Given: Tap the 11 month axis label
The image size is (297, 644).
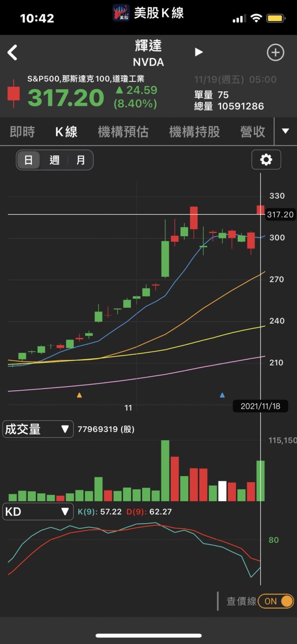Looking at the screenshot, I should [x=128, y=408].
